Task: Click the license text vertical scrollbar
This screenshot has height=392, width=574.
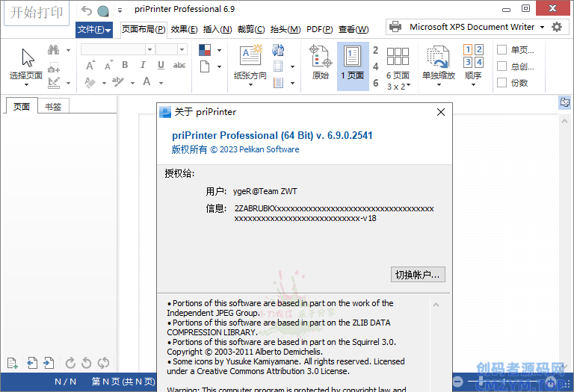Action: point(436,343)
